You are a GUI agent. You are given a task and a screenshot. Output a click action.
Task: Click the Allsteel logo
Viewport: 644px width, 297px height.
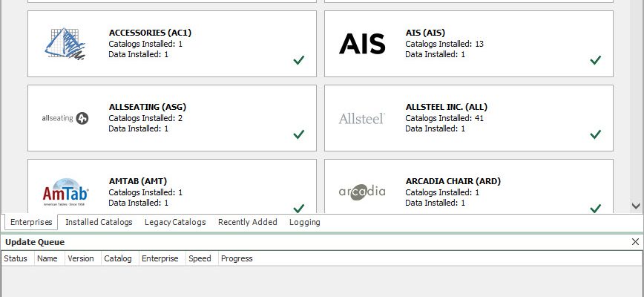(362, 118)
